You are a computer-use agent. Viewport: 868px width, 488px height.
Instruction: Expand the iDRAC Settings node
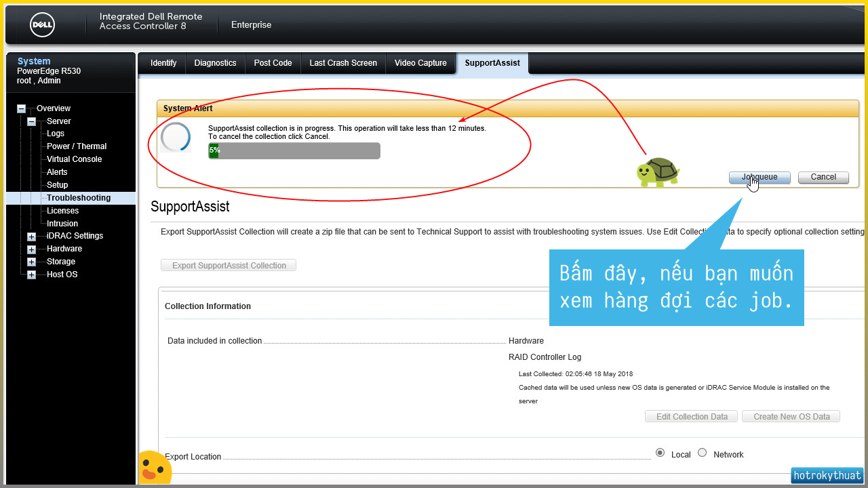point(31,237)
